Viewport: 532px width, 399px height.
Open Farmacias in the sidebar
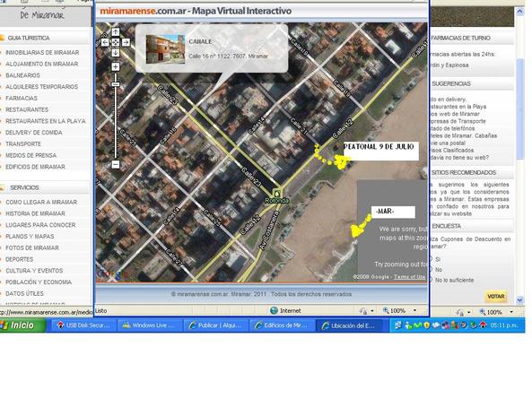[x=21, y=99]
